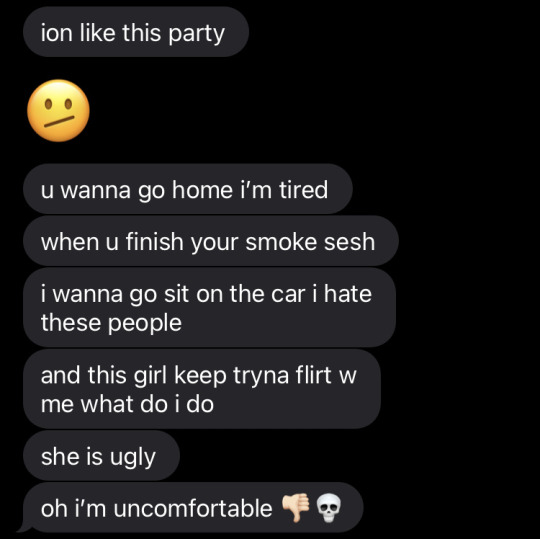This screenshot has width=540, height=539.
Task: Tap the large confused face emoji
Action: 59,111
